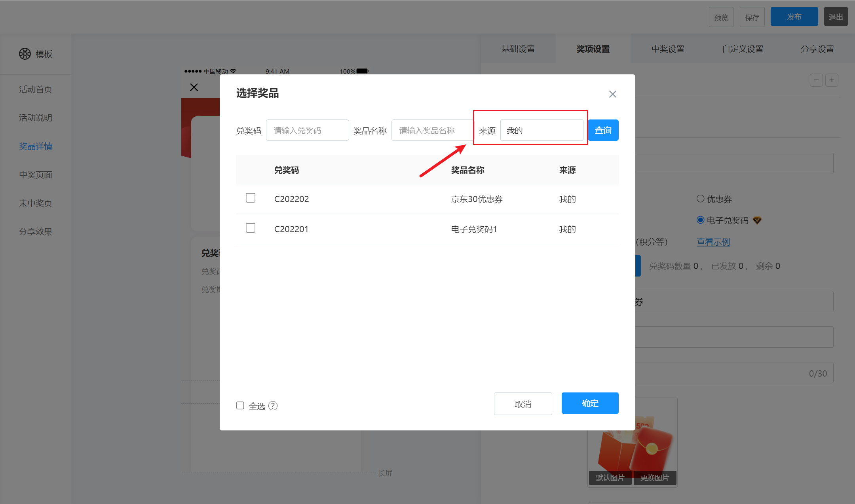Viewport: 855px width, 504px height.
Task: Check the box for C202202 row
Action: pyautogui.click(x=251, y=198)
